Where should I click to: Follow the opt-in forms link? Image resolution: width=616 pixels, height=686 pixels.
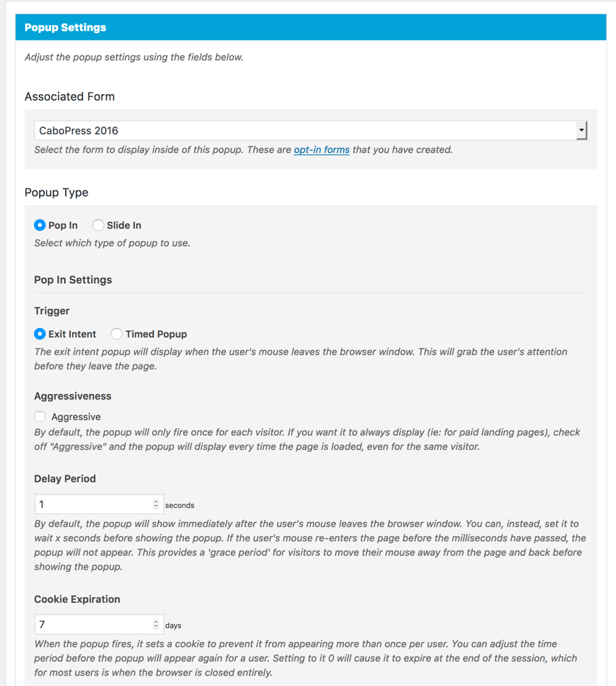point(321,150)
